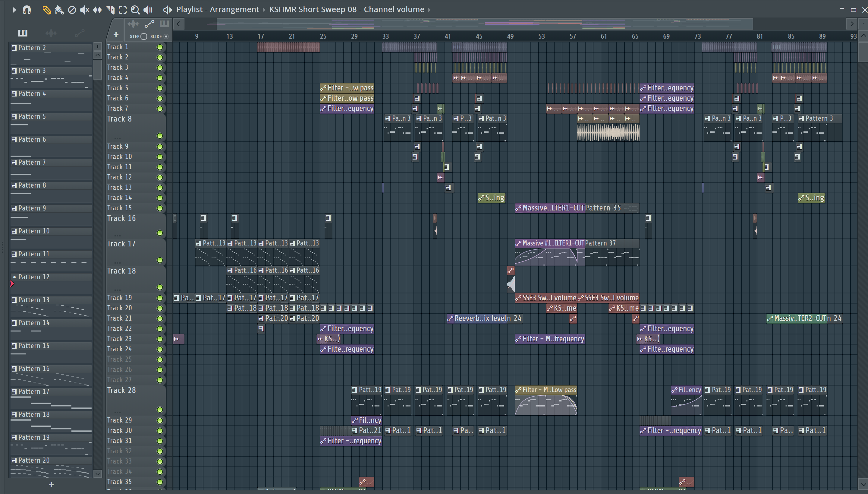This screenshot has height=494, width=868.
Task: Select the Paint brush tool
Action: [59, 10]
